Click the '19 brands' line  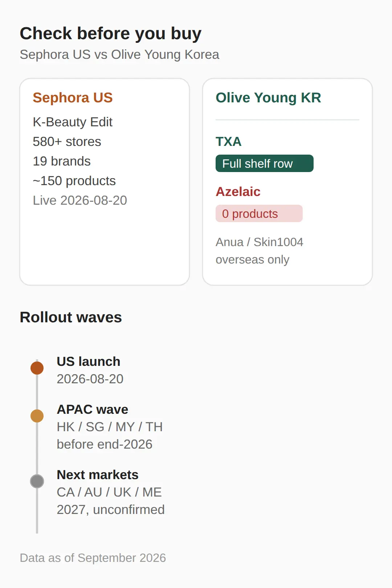(62, 161)
